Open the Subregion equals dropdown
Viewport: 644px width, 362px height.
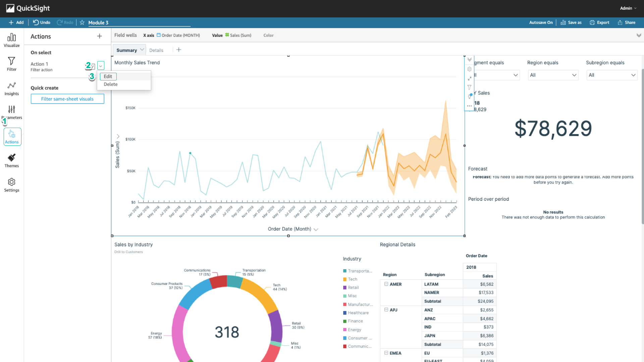[x=612, y=75]
